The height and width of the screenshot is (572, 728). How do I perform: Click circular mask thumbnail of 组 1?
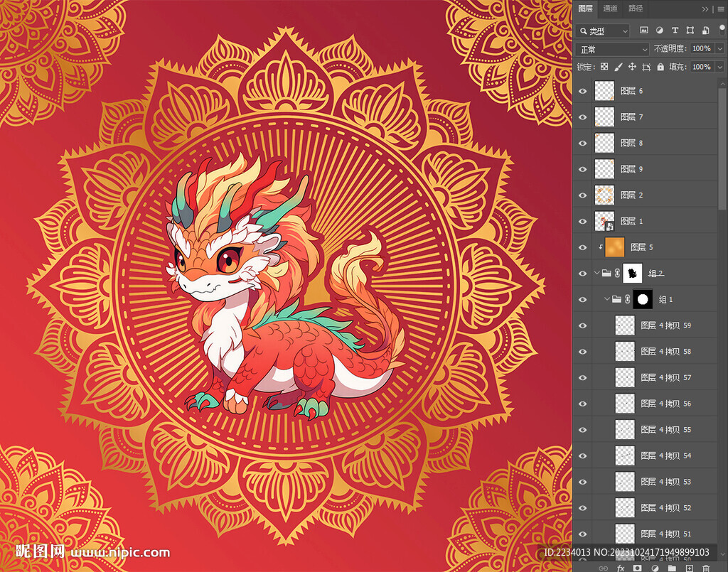point(643,299)
